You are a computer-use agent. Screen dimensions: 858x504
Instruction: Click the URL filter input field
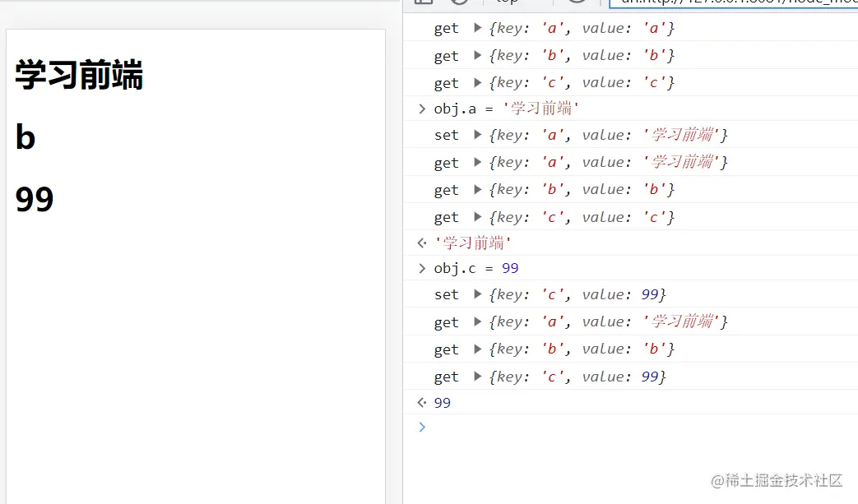(x=732, y=3)
